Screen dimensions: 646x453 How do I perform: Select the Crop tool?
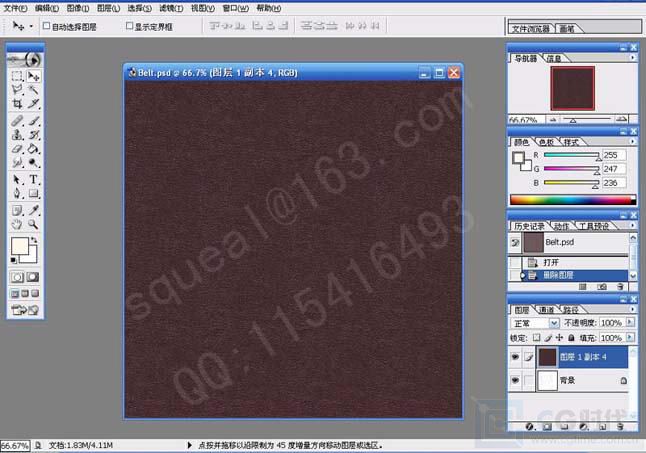tap(17, 103)
